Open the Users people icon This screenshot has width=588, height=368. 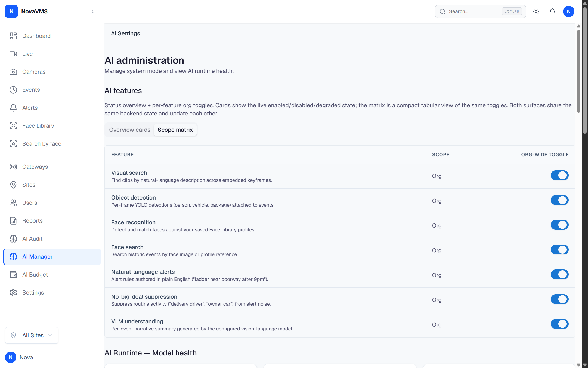point(13,203)
